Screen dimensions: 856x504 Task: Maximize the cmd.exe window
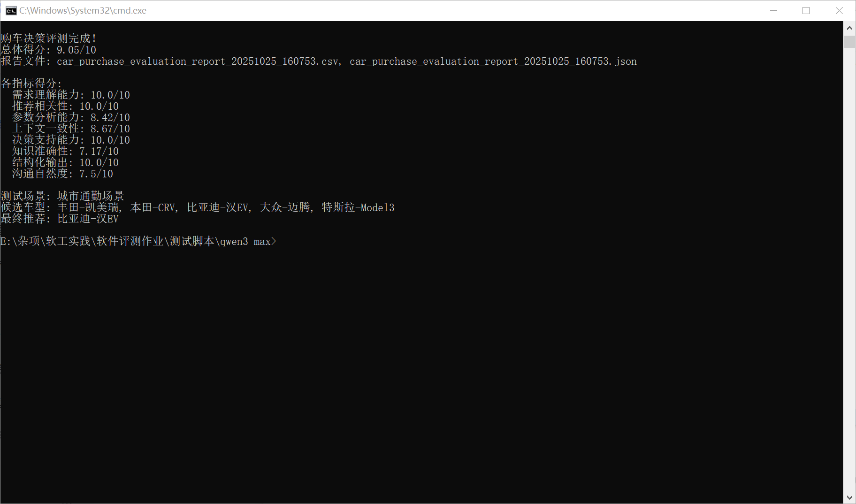(806, 11)
